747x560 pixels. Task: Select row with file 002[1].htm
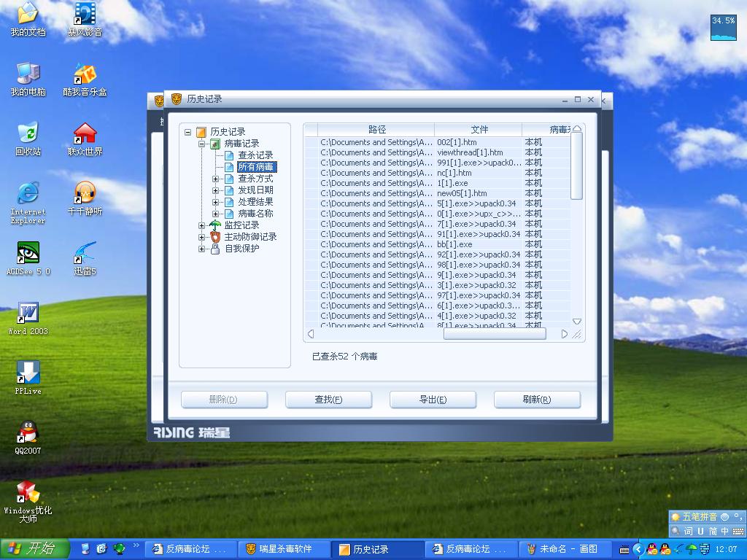438,142
